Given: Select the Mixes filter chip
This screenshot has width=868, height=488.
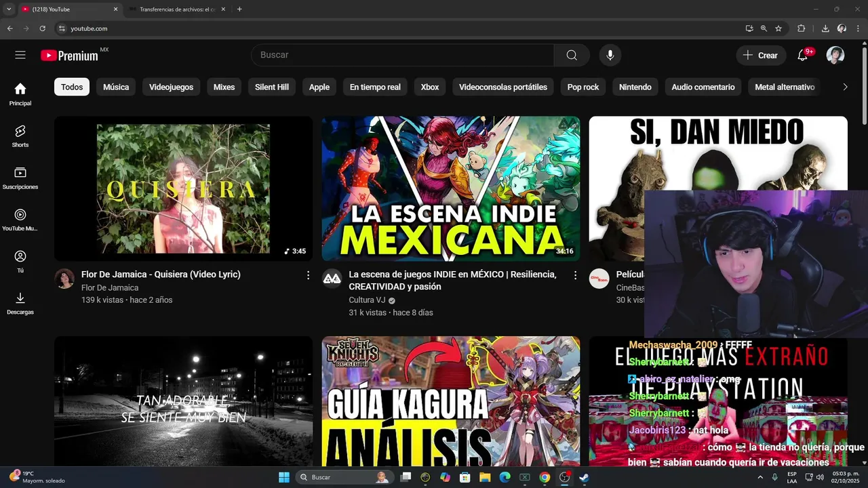Looking at the screenshot, I should [x=224, y=87].
